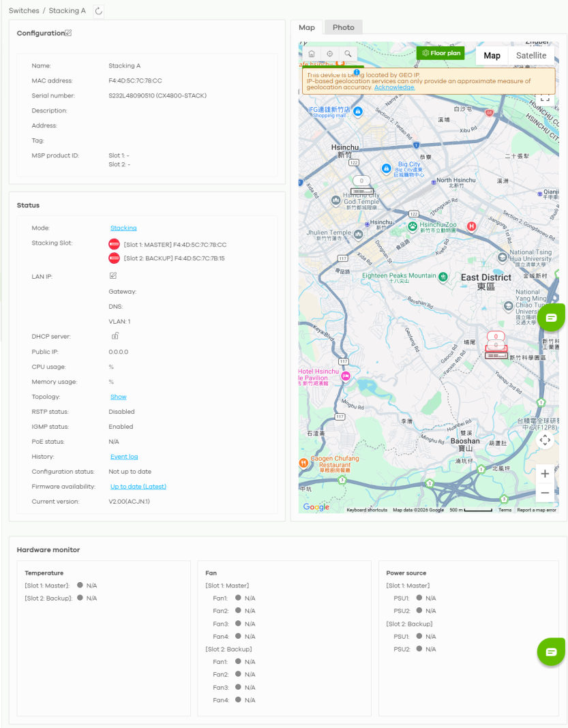Select Public IP value 0.0.0.0
This screenshot has width=568, height=728.
click(x=119, y=352)
